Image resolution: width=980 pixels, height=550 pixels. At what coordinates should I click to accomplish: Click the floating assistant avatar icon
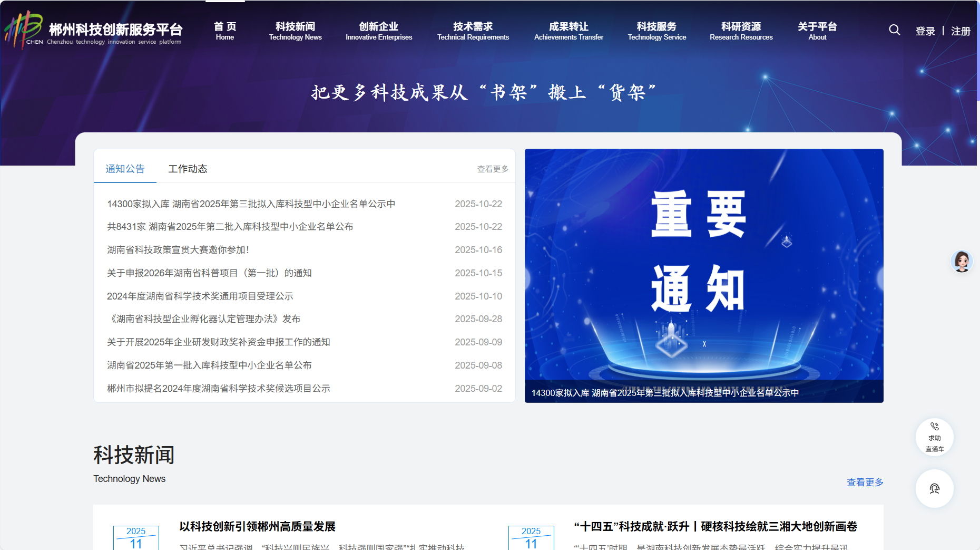[962, 262]
